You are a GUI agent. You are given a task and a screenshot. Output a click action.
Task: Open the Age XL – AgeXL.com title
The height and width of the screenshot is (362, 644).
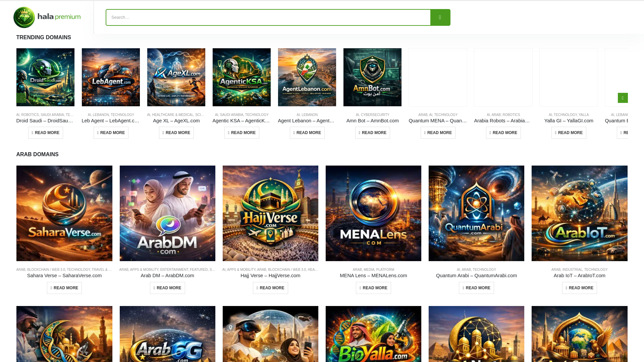point(176,121)
